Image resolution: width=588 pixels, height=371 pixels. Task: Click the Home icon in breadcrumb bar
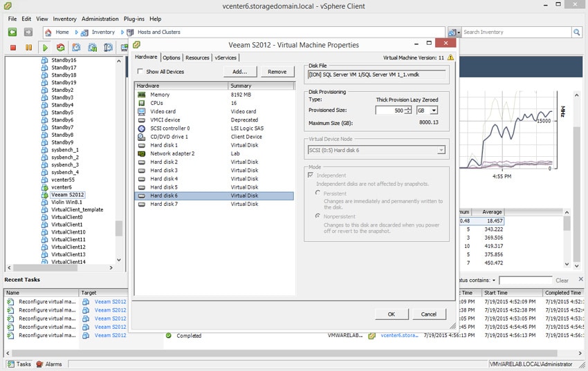[48, 32]
